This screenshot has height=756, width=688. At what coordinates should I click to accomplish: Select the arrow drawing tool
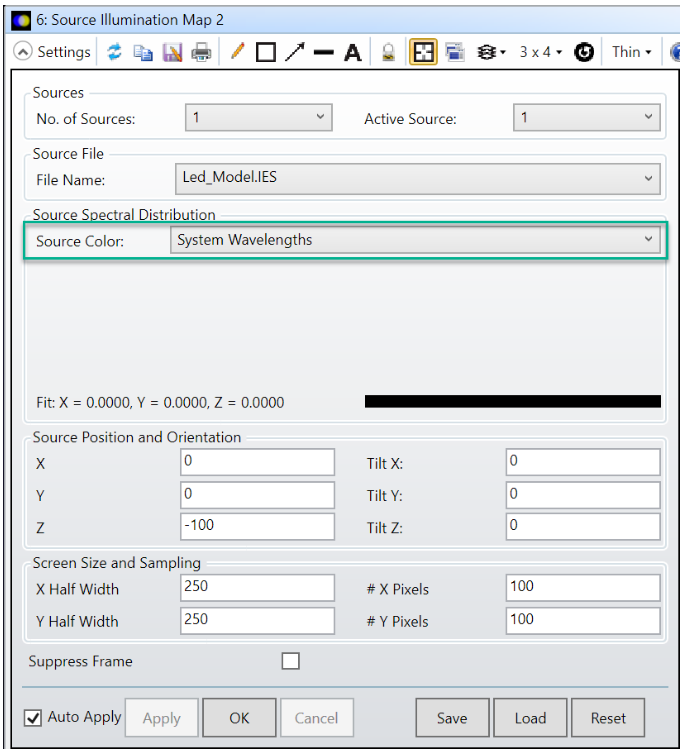click(x=294, y=52)
